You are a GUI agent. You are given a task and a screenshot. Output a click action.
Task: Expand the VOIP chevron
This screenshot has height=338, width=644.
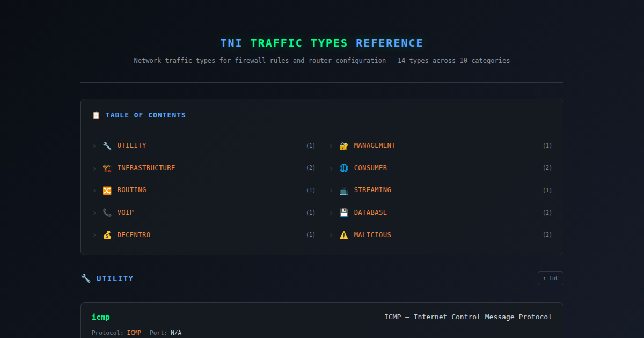coord(94,212)
